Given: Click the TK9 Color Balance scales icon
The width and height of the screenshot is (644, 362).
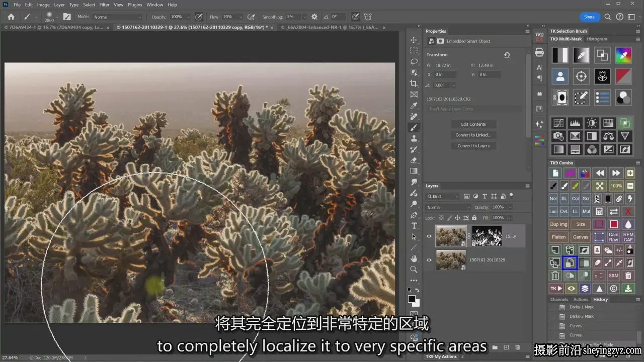Looking at the screenshot, I should coord(608,136).
